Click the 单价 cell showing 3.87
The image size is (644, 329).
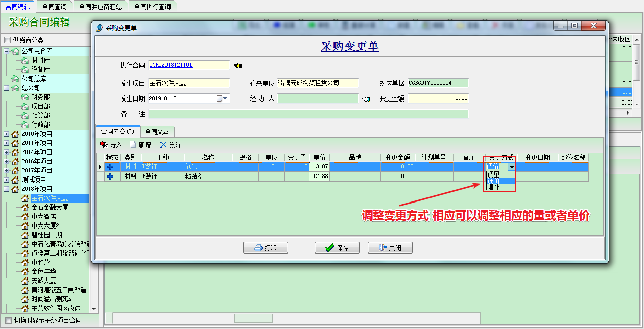click(x=320, y=167)
